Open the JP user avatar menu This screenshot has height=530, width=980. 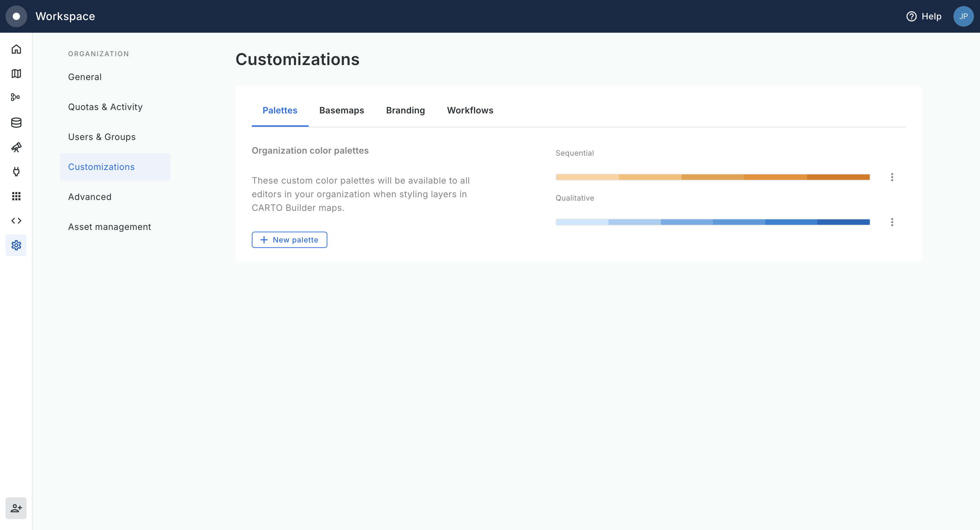(963, 16)
